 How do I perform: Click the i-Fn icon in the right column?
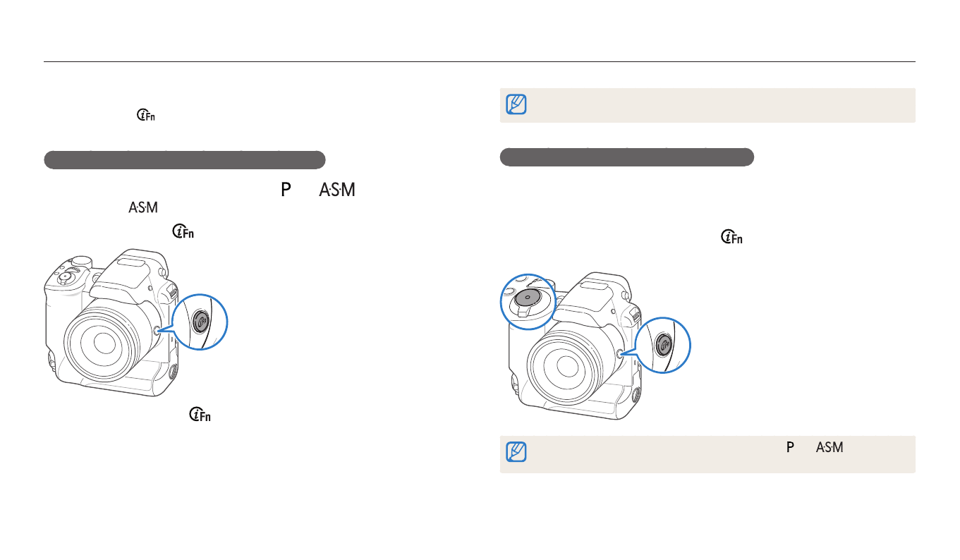click(x=731, y=238)
